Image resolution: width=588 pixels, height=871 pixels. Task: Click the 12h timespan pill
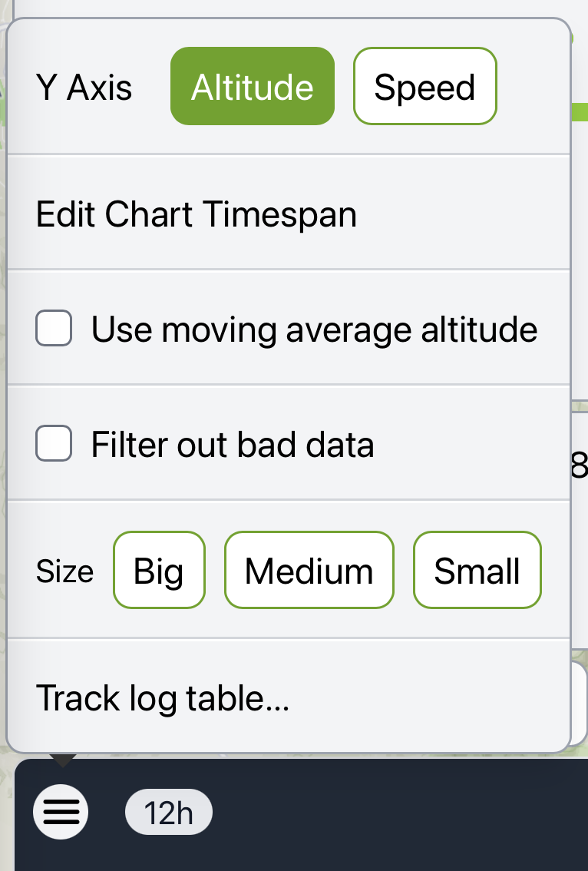169,812
